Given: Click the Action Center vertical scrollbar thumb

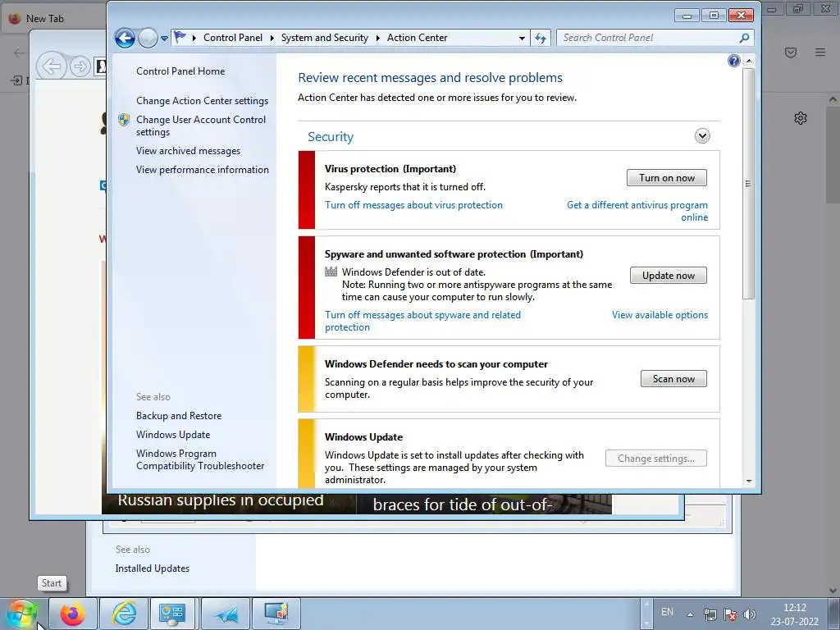Looking at the screenshot, I should pyautogui.click(x=749, y=183).
